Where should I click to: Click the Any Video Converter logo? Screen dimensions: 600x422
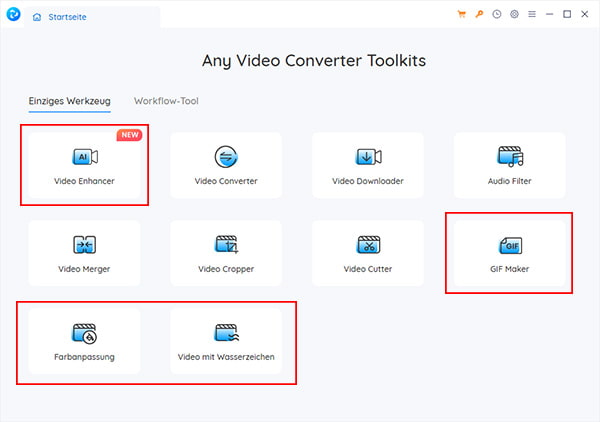pos(13,14)
